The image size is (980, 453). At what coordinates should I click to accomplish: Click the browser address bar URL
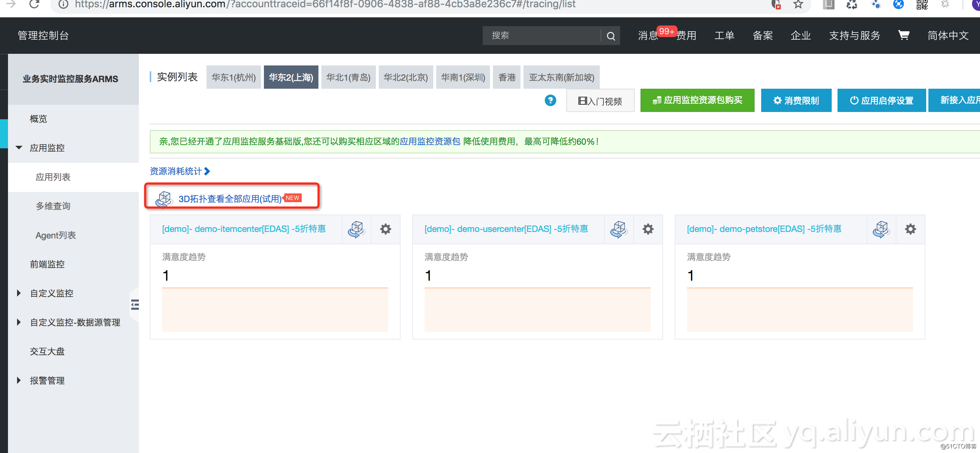click(325, 5)
